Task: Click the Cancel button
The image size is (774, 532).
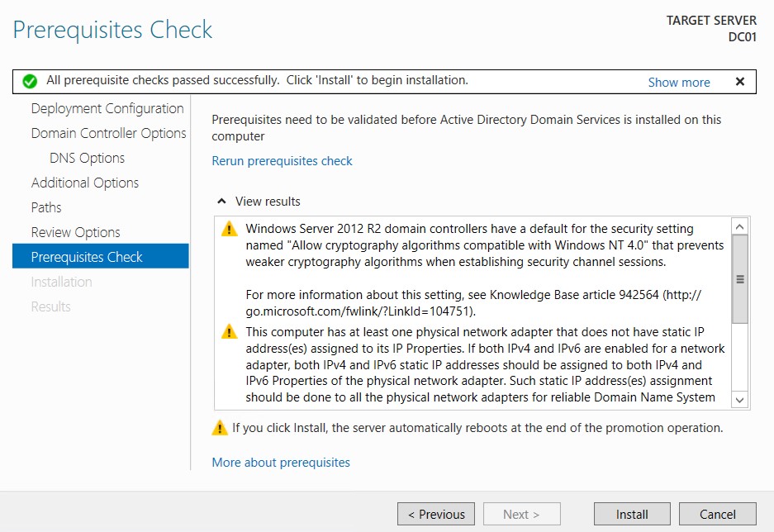Action: tap(717, 514)
